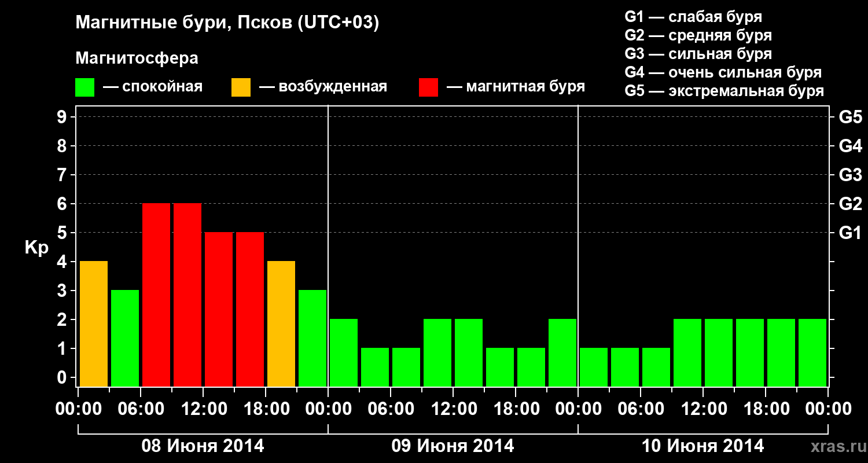The height and width of the screenshot is (463, 868).
Task: Click the '— спокойная' legend label
Action: (x=153, y=87)
